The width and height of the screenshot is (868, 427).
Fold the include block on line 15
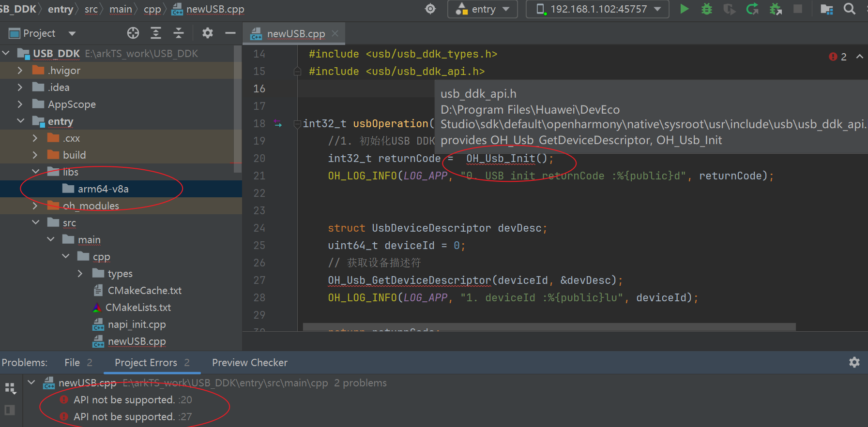[x=297, y=72]
